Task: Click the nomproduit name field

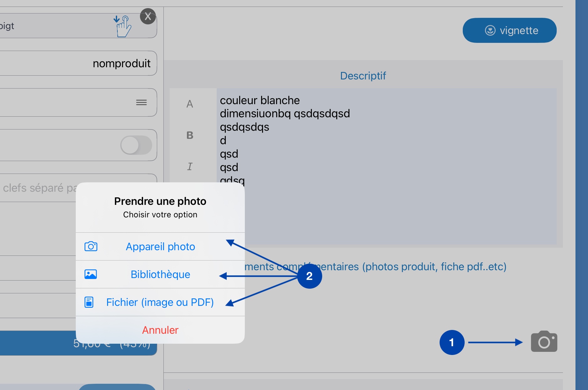Action: (x=78, y=63)
